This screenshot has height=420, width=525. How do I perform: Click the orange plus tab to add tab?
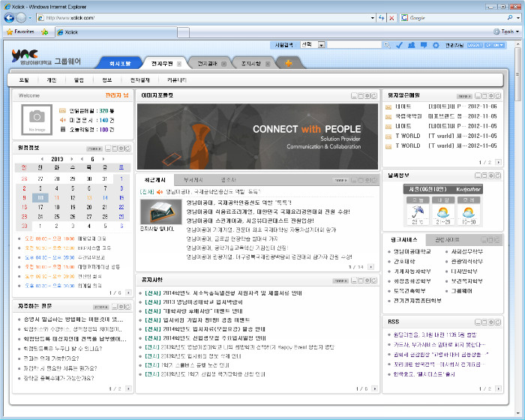pyautogui.click(x=288, y=63)
